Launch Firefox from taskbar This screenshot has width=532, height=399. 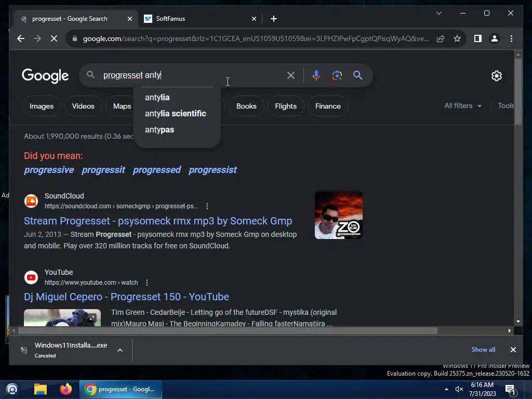pyautogui.click(x=66, y=389)
